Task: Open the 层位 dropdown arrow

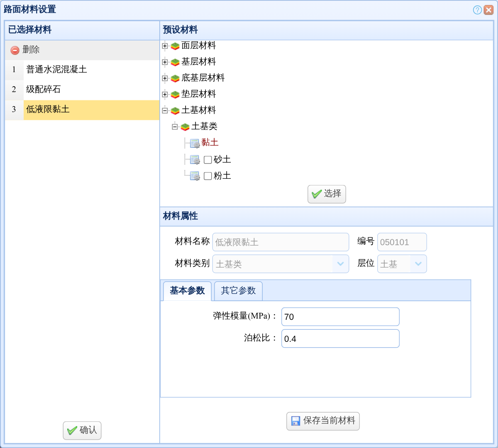Action: point(418,264)
